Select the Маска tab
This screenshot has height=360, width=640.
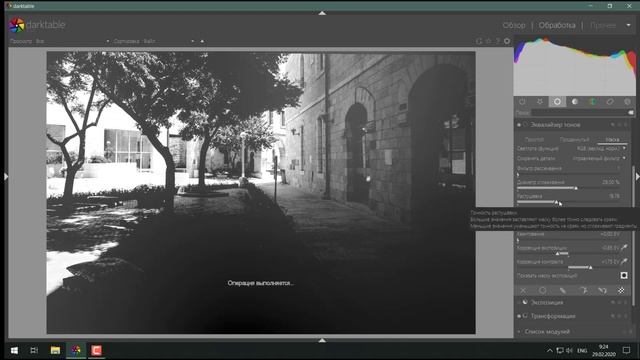coord(612,140)
